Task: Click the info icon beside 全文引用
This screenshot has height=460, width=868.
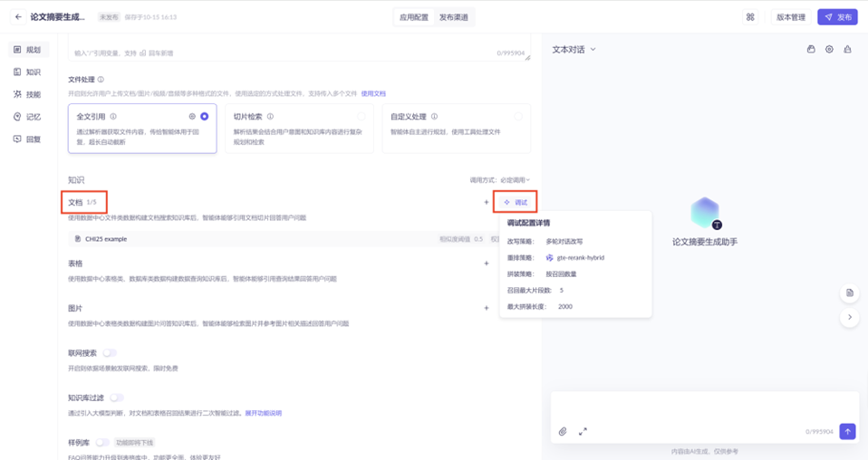Action: tap(113, 117)
